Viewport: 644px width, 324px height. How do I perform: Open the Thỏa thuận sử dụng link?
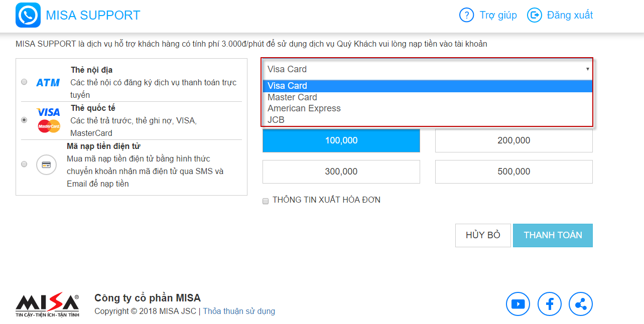point(239,311)
